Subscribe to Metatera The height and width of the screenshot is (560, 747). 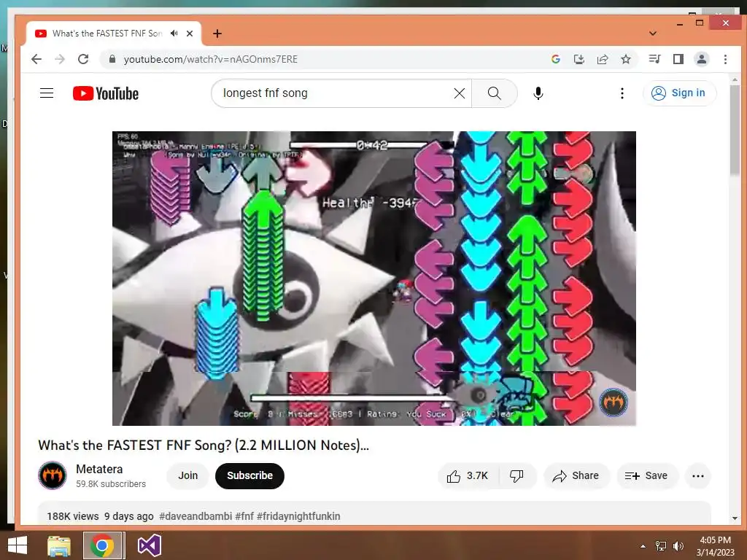(x=249, y=475)
